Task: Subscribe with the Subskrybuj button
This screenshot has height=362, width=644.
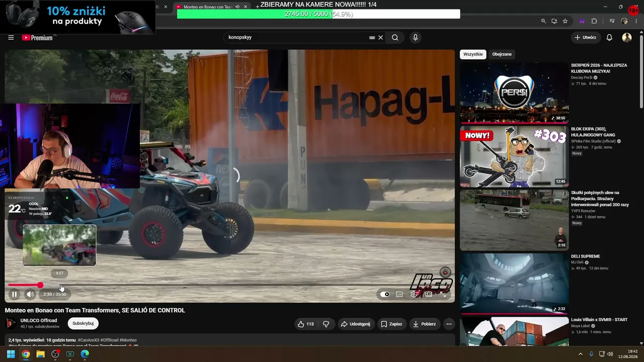Action: coord(83,323)
